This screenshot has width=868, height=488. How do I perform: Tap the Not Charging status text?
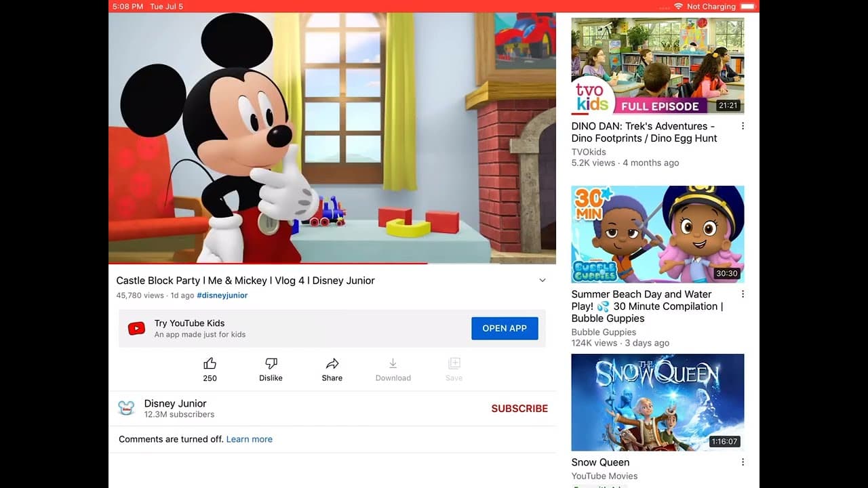(x=711, y=6)
